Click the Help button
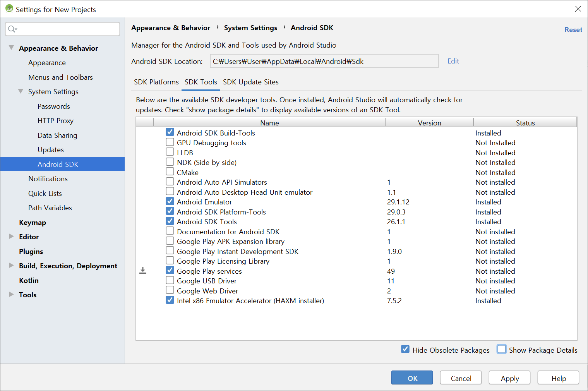 click(559, 378)
